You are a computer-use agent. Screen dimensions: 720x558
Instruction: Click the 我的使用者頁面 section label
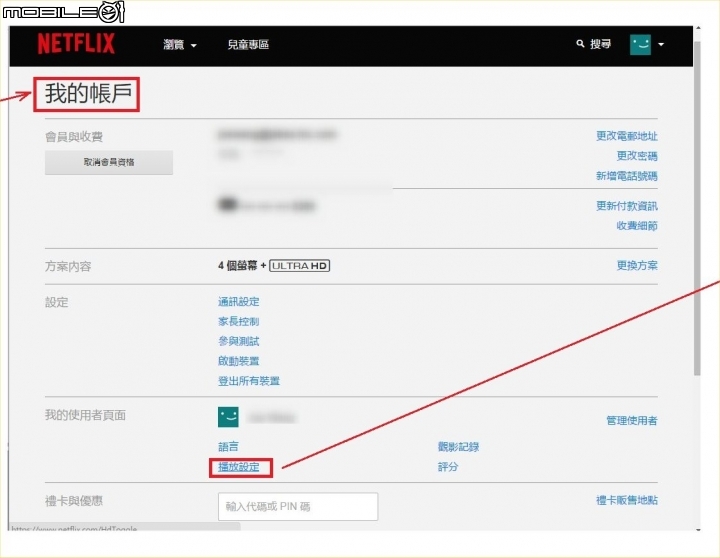[x=85, y=415]
